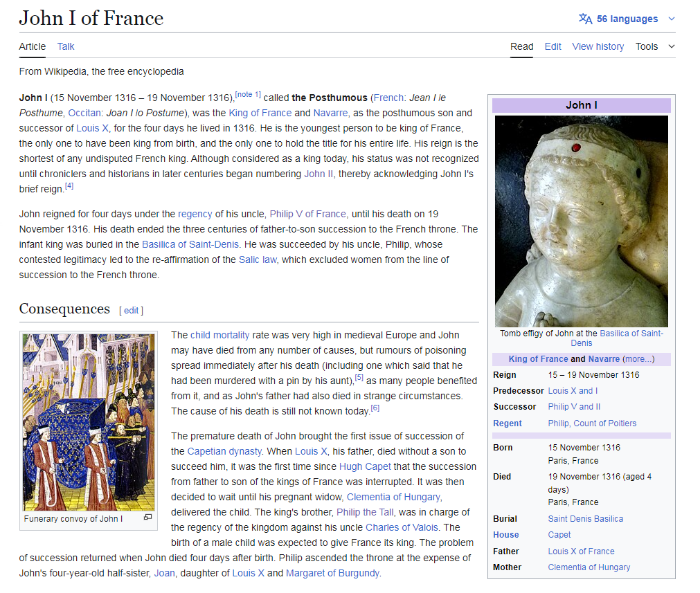Open the Funerary convoy of John I image
Screen dimensions: 700x593
tap(89, 422)
